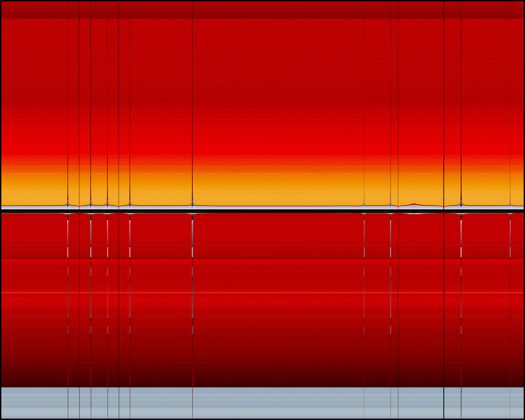Click the black horizontal divider line
This screenshot has width=525, height=420.
[x=262, y=211]
